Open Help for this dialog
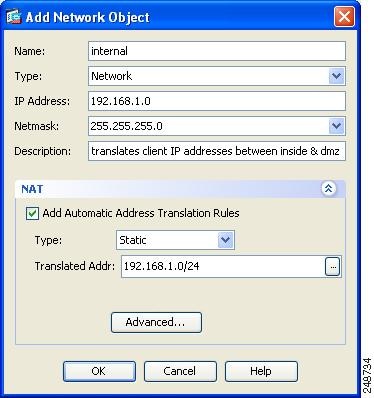This screenshot has height=398, width=374. (x=261, y=371)
